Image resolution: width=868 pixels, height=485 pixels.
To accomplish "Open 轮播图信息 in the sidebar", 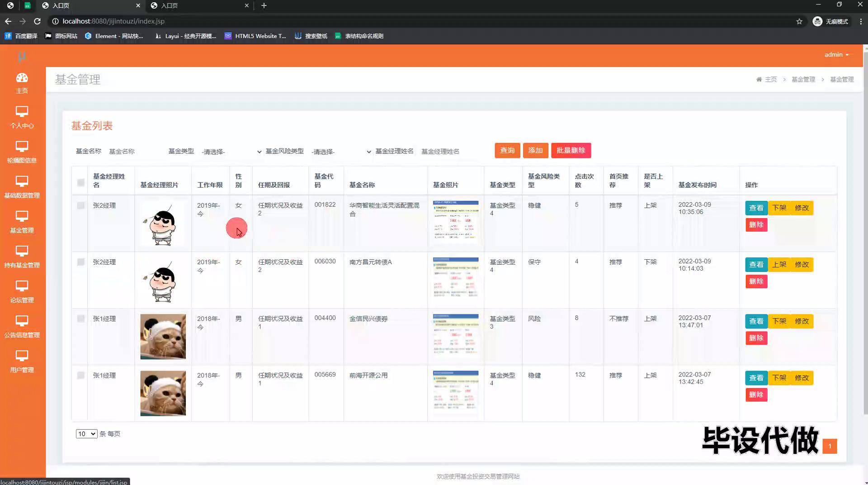I will point(22,152).
